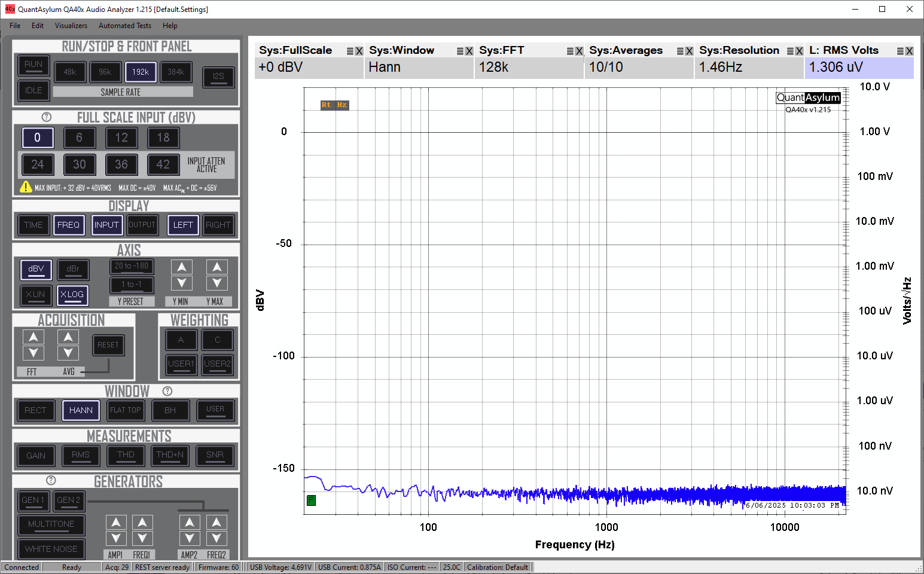Set full scale input to 0 dBV
The width and height of the screenshot is (924, 574).
pyautogui.click(x=38, y=138)
